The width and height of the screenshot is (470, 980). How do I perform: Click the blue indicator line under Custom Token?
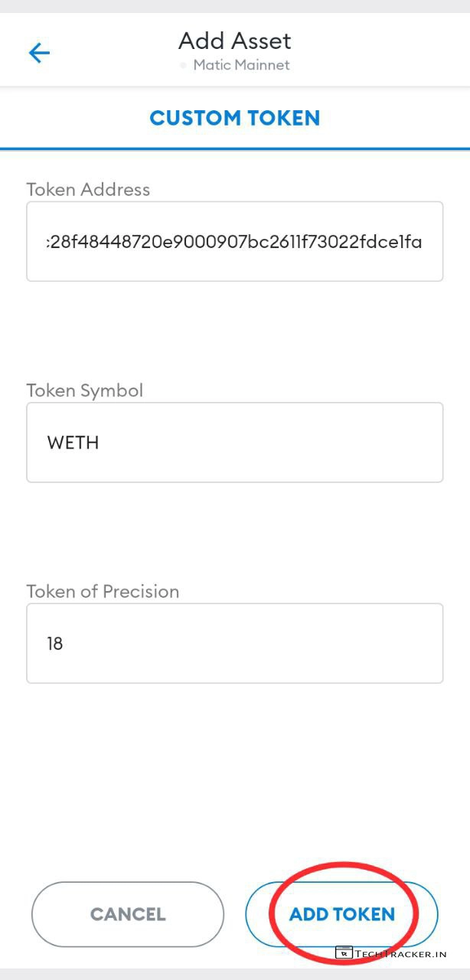pyautogui.click(x=235, y=148)
